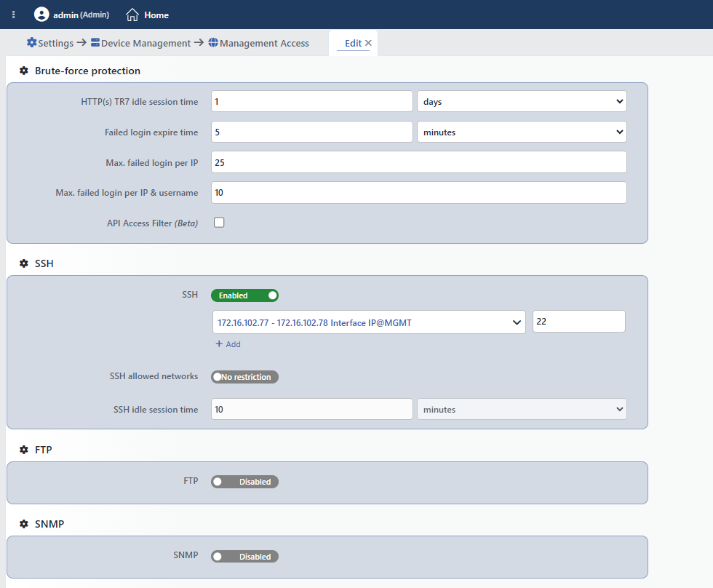Open the SSH idle session minutes dropdown

click(x=522, y=409)
